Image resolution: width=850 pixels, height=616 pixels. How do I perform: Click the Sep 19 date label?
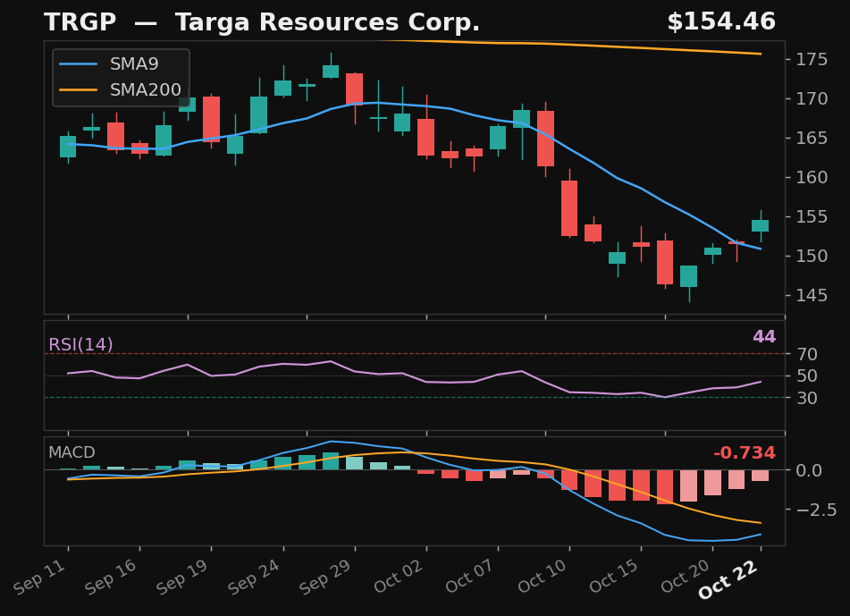182,577
